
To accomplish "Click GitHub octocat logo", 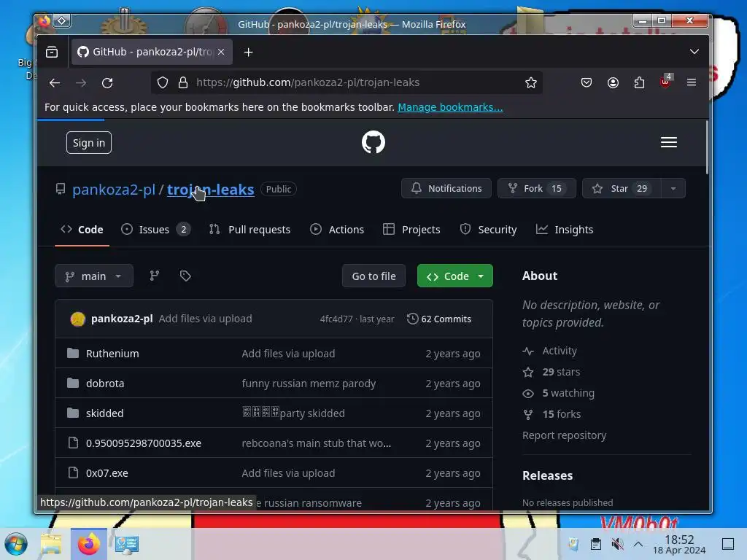I will 373,142.
